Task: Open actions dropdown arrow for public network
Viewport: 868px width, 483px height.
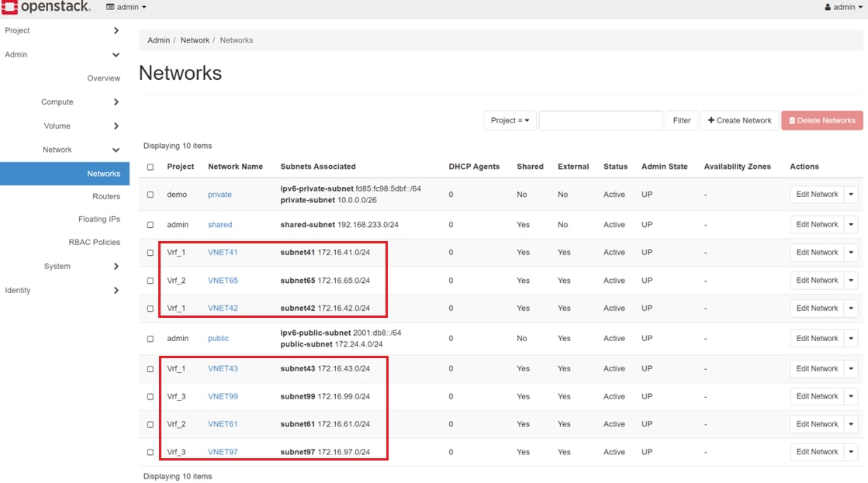Action: [x=852, y=338]
